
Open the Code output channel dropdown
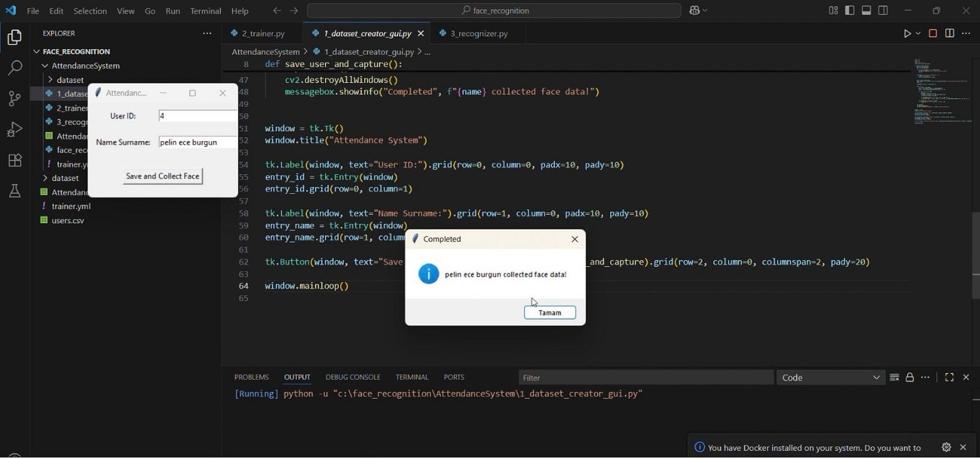point(830,378)
